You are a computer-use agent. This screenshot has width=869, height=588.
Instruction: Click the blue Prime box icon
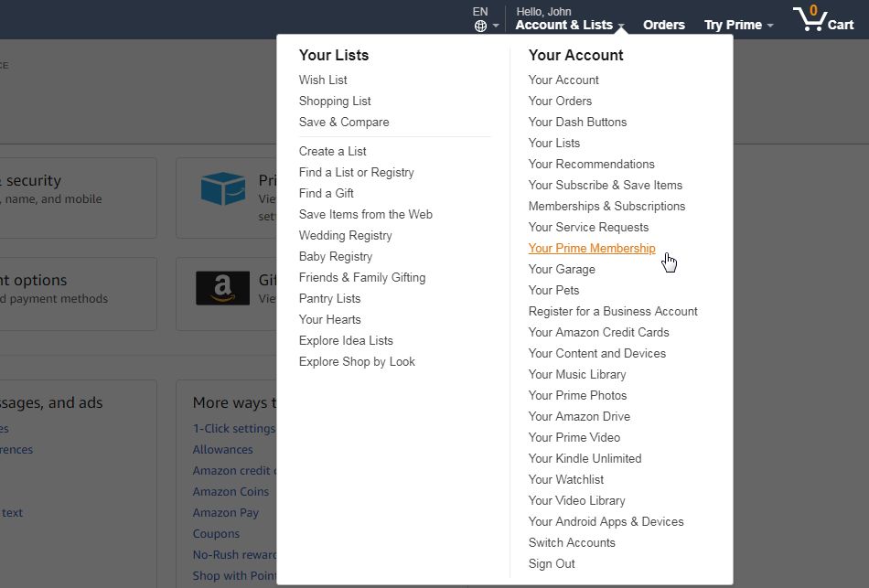pos(223,188)
